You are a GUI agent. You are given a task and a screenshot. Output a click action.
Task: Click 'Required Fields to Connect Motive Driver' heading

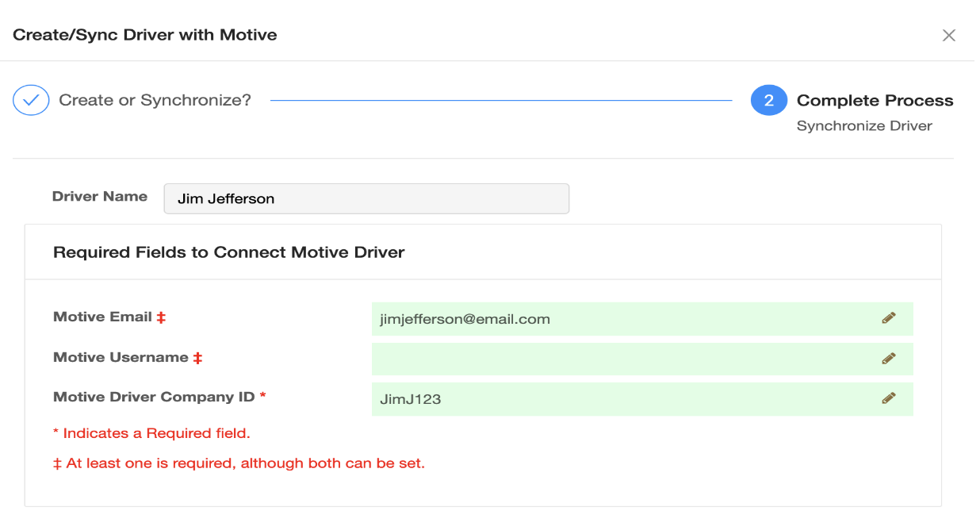point(229,252)
